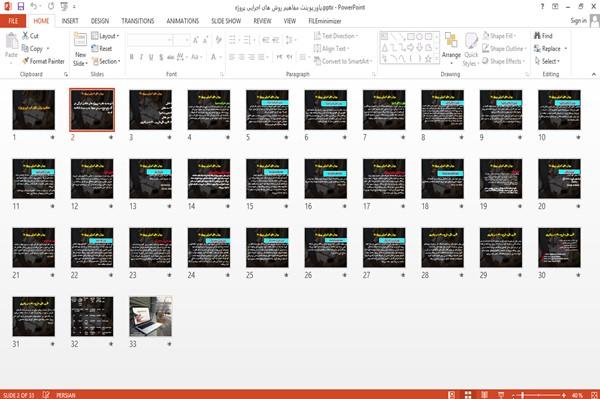The height and width of the screenshot is (399, 600).
Task: Click the zoom in plus button
Action: pos(564,395)
